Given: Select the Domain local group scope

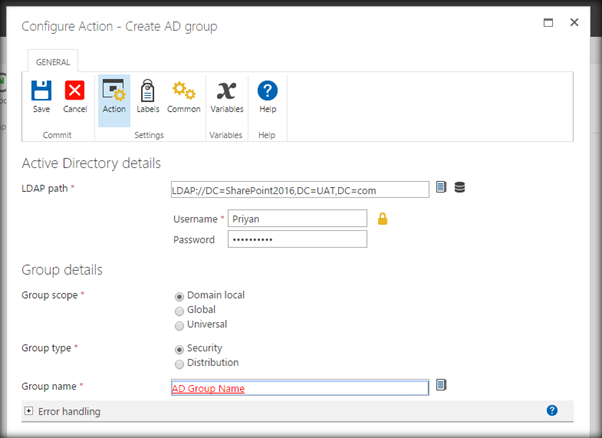Looking at the screenshot, I should [180, 296].
